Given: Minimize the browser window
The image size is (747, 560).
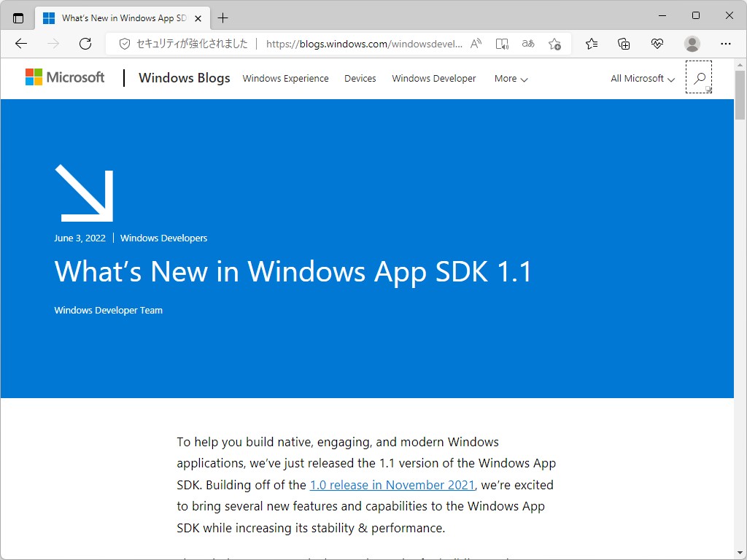Looking at the screenshot, I should coord(662,16).
